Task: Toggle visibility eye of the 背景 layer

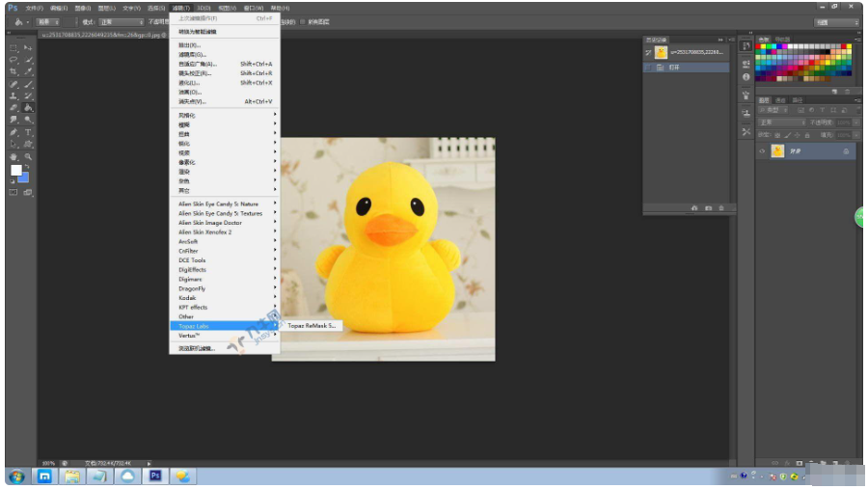Action: click(x=762, y=151)
